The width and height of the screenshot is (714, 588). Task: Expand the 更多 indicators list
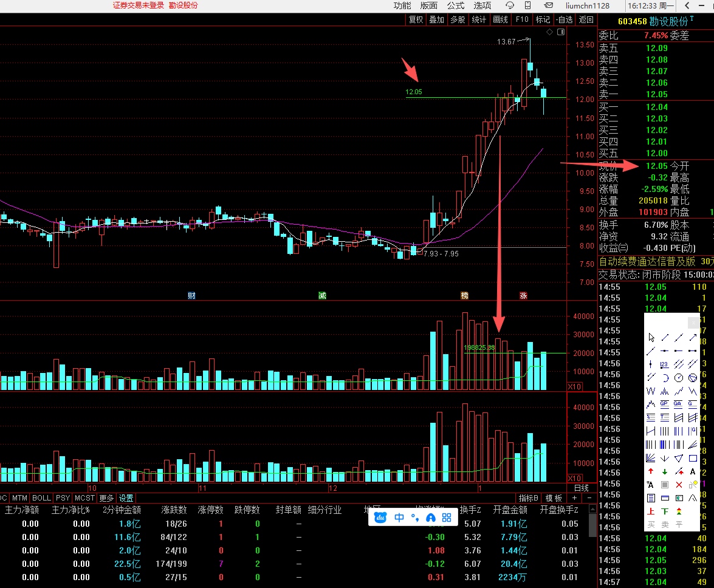(x=106, y=498)
